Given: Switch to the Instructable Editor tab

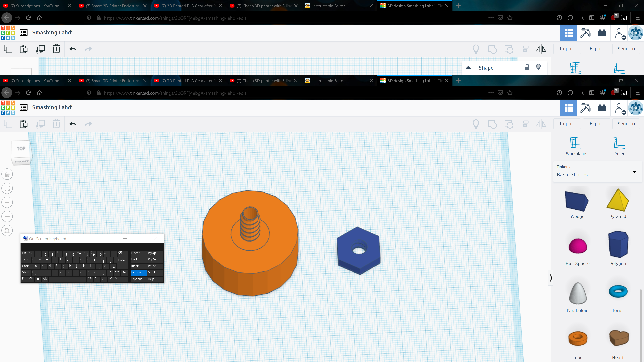Looking at the screenshot, I should [x=328, y=81].
